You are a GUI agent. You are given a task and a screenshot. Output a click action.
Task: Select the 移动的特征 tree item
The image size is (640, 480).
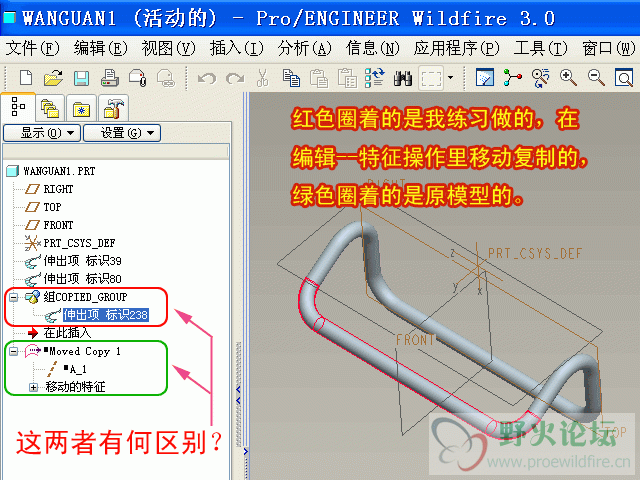[x=75, y=387]
